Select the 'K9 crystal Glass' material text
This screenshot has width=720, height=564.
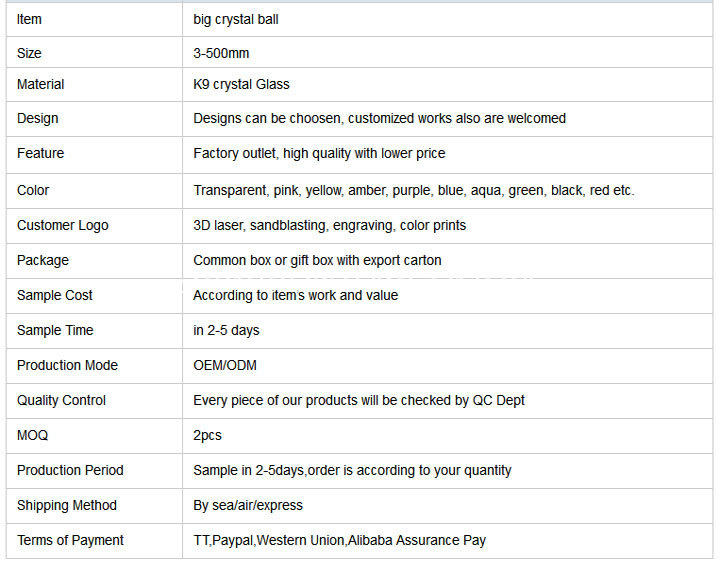241,85
